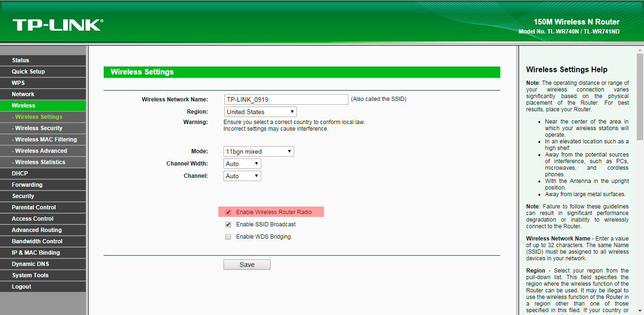Open Wireless MAC Filtering page

[x=43, y=140]
